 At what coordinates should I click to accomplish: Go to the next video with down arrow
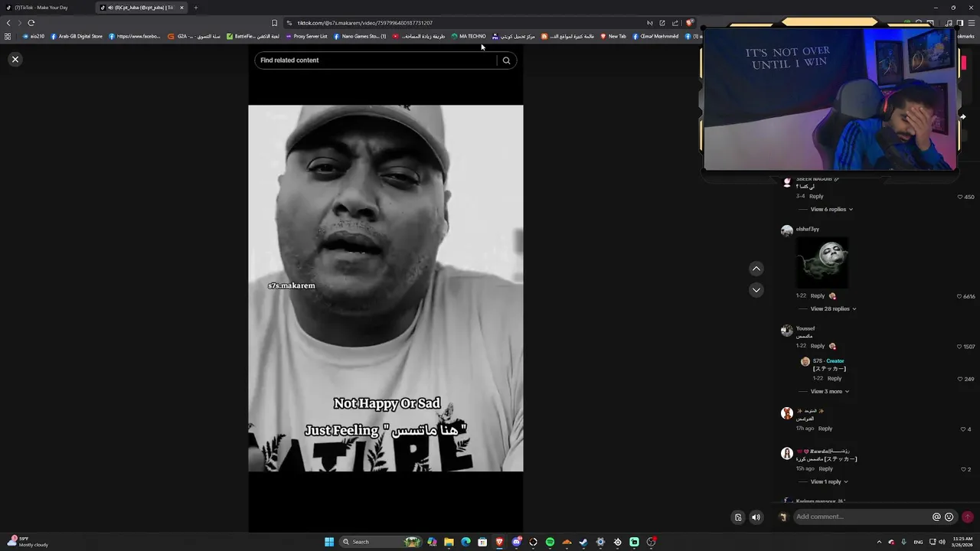tap(756, 290)
